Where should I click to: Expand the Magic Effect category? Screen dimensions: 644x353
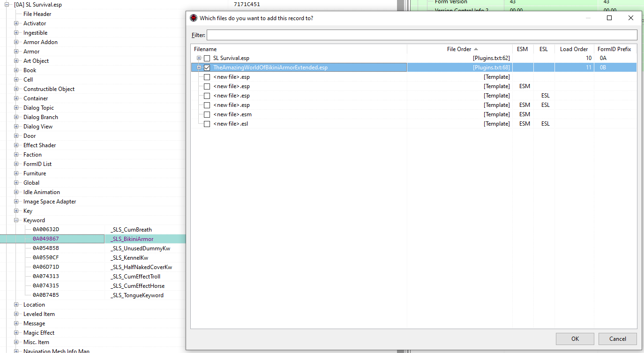tap(16, 333)
